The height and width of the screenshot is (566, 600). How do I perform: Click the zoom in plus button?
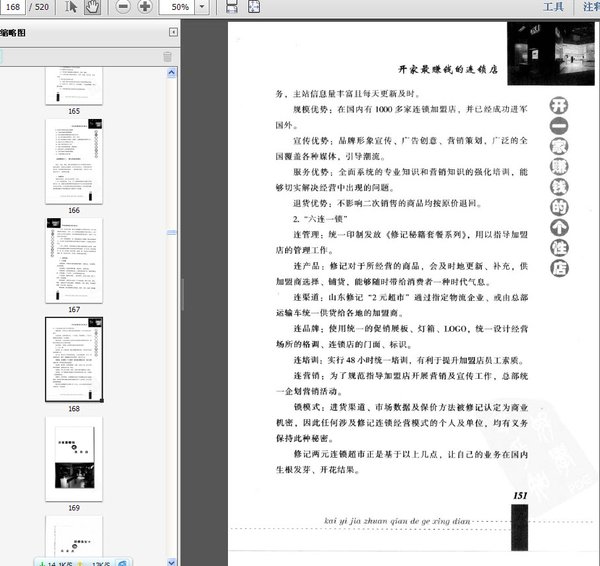(x=145, y=7)
